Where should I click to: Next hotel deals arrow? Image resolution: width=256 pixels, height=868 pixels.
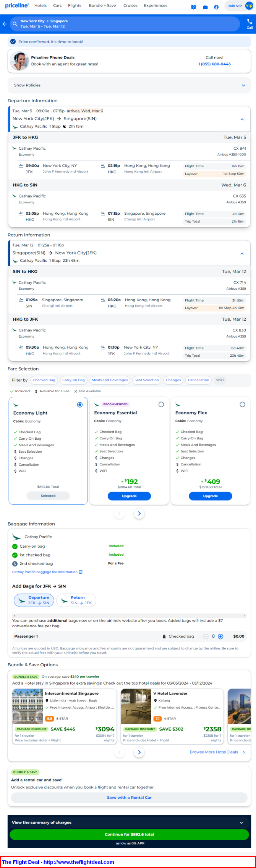139,752
